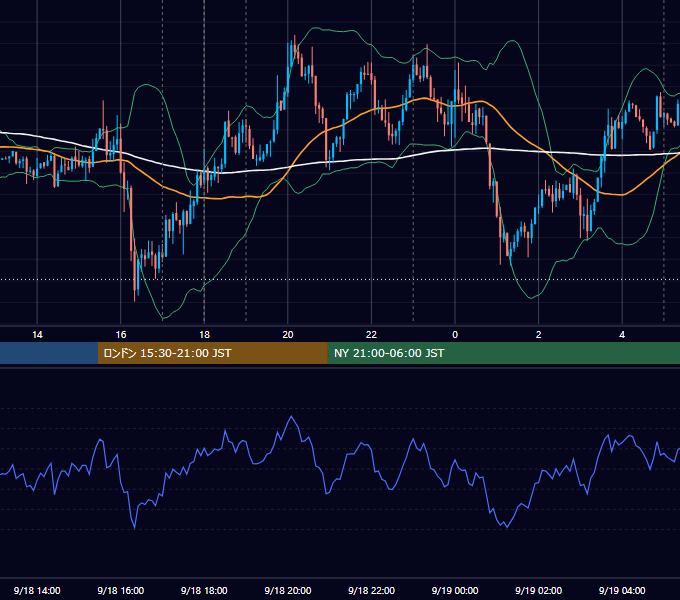Image resolution: width=680 pixels, height=600 pixels.
Task: Select the 14 hour axis label
Action: [x=37, y=335]
